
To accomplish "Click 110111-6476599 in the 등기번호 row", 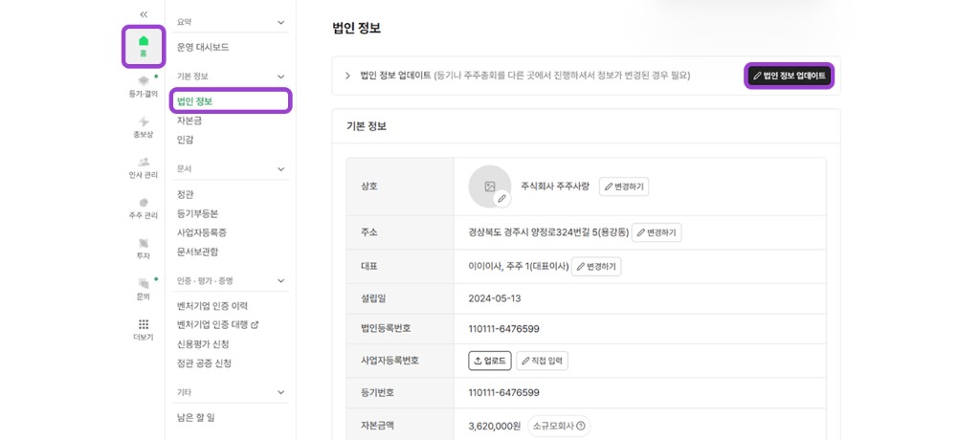I will pyautogui.click(x=503, y=392).
